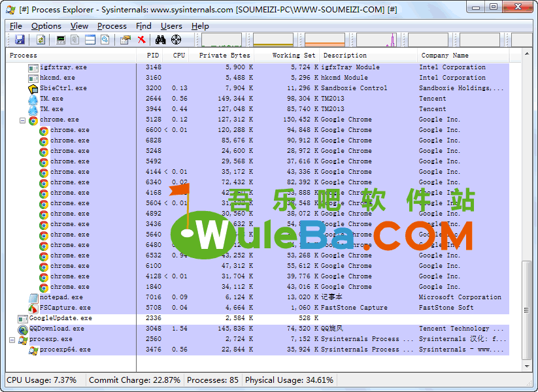Click 'CPU Usage: 7.37%' in status bar
This screenshot has height=392, width=538.
tap(42, 380)
